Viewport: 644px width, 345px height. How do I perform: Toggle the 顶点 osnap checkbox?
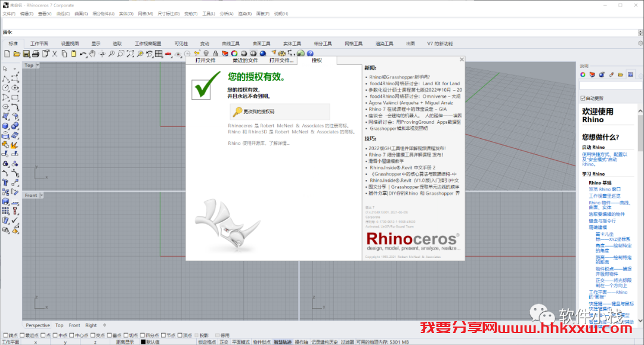click(x=179, y=335)
